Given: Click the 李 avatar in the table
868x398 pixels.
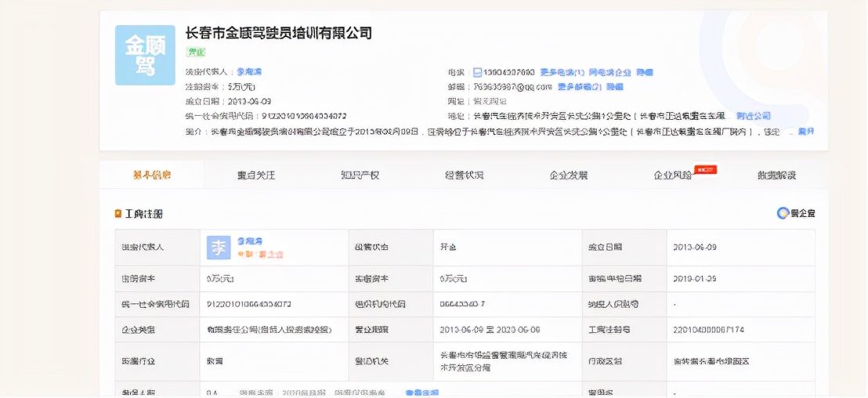Looking at the screenshot, I should [219, 248].
